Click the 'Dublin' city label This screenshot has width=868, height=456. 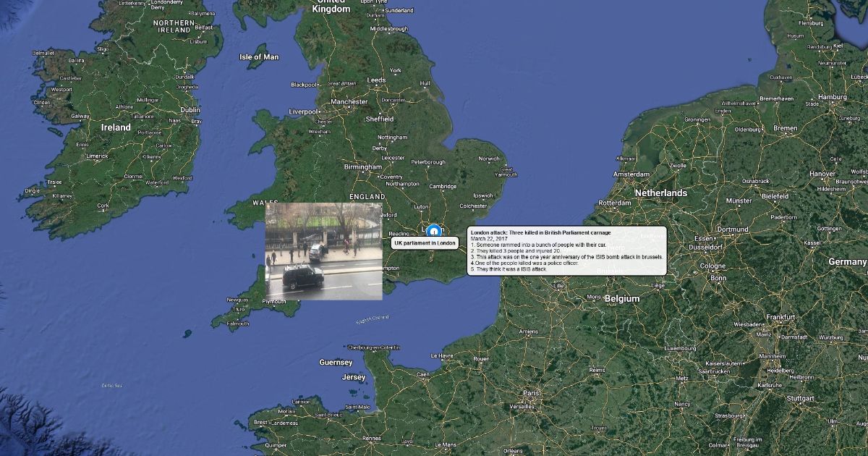[190, 110]
